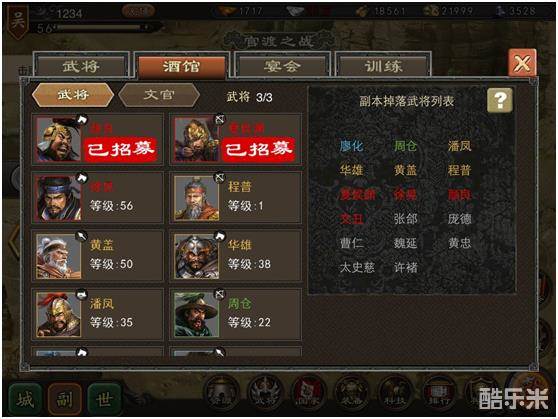Click the 城 city icon
This screenshot has width=558, height=419.
pos(25,398)
